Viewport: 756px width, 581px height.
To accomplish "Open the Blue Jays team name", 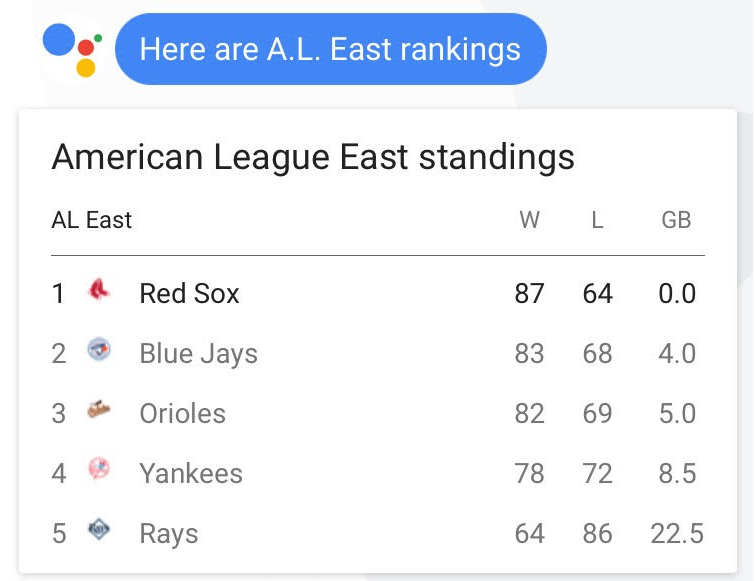I will tap(199, 354).
